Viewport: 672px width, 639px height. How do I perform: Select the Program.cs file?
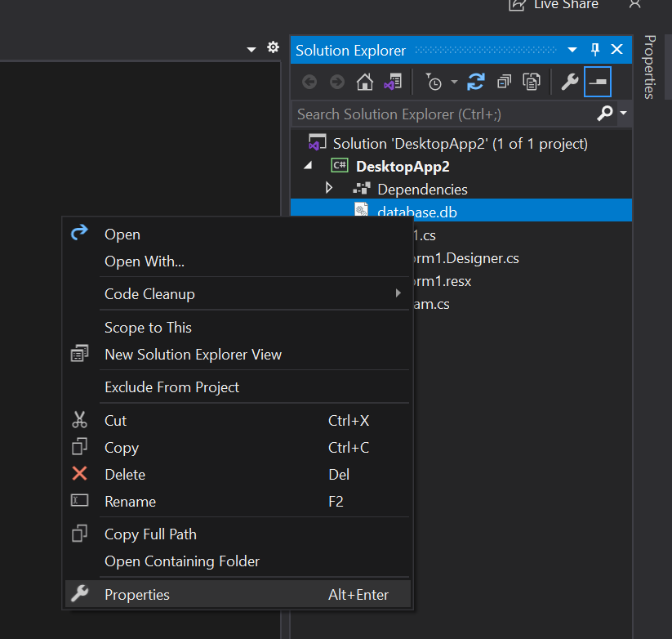click(432, 304)
